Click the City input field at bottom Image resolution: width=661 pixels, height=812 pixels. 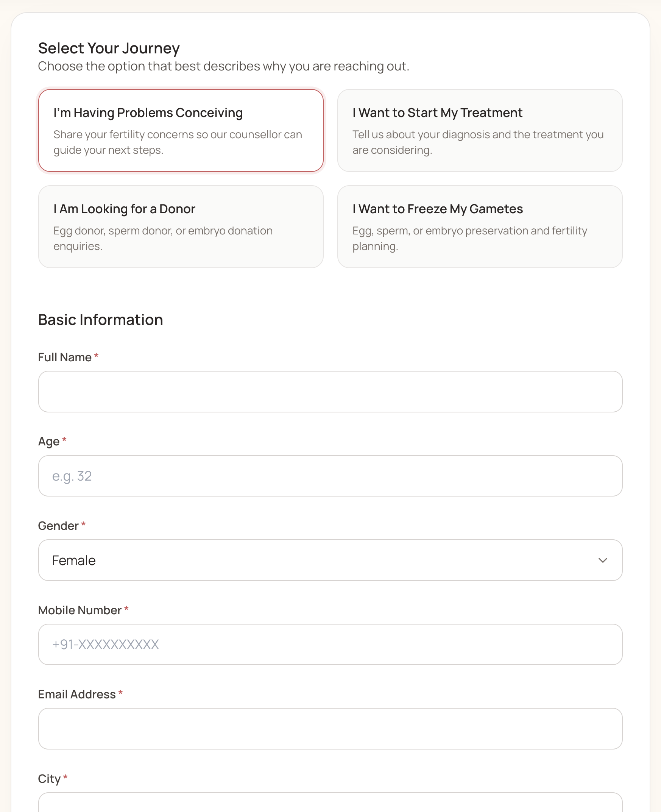pos(330,803)
